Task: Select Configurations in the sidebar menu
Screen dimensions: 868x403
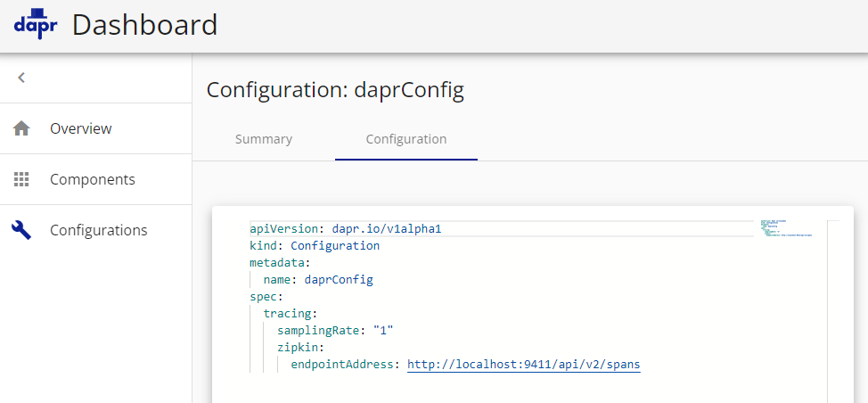Action: pos(98,230)
